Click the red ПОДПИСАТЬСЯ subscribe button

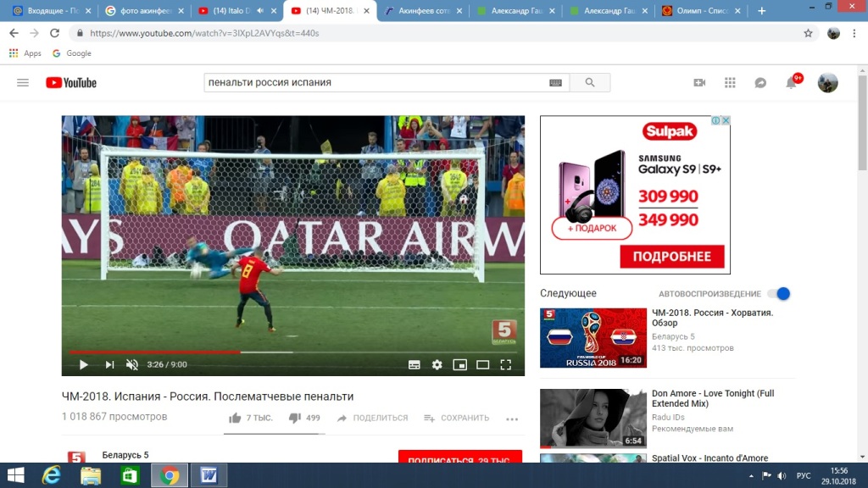[x=460, y=457]
